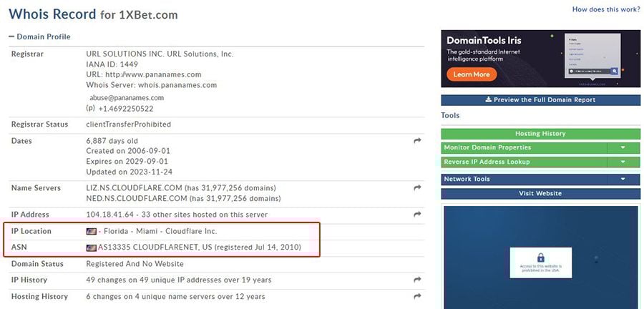Click the search magnifier in the Iris ad
The image size is (644, 309).
coord(615,71)
